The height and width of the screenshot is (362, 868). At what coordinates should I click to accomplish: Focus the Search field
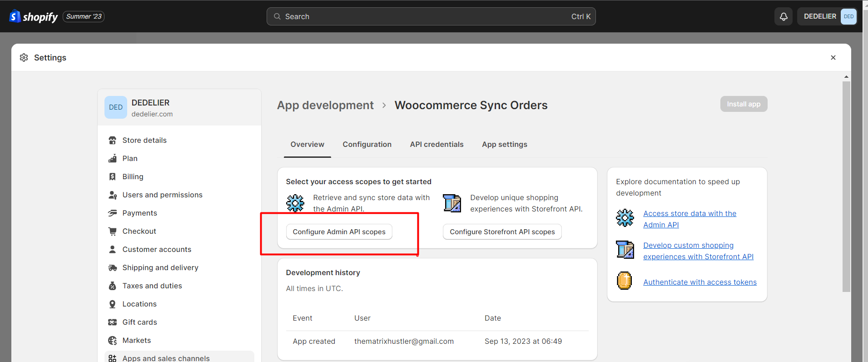(x=431, y=16)
